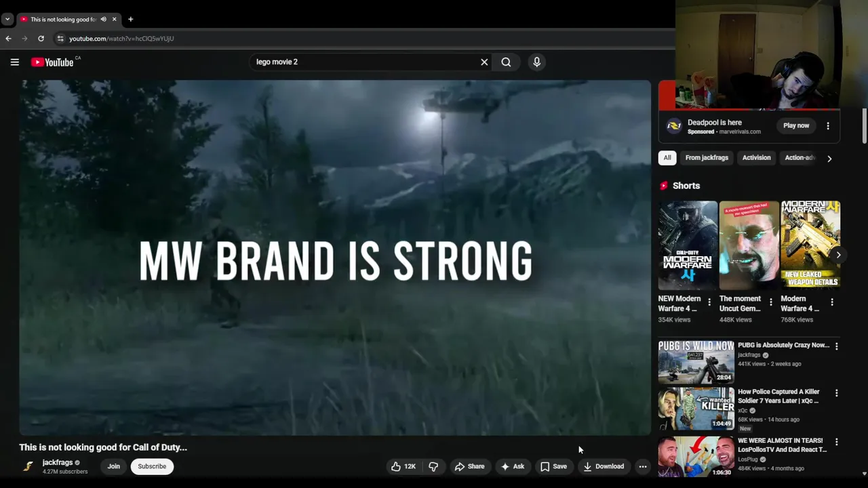Share the jackfrags video
The image size is (868, 488).
pyautogui.click(x=469, y=466)
